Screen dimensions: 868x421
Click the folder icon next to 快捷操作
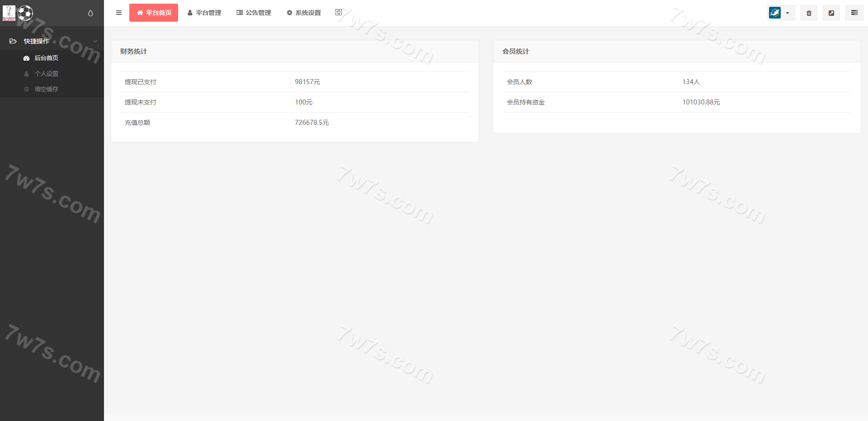tap(13, 41)
